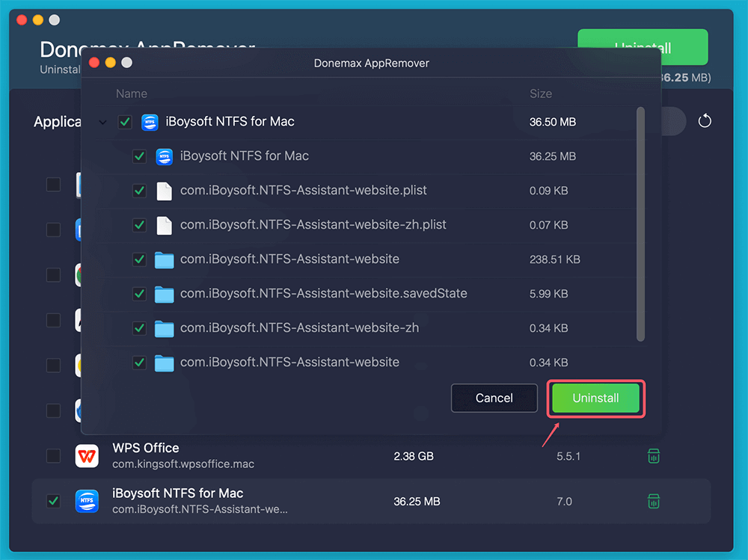Click the highlighted Uninstall button
The height and width of the screenshot is (560, 748).
[595, 399]
